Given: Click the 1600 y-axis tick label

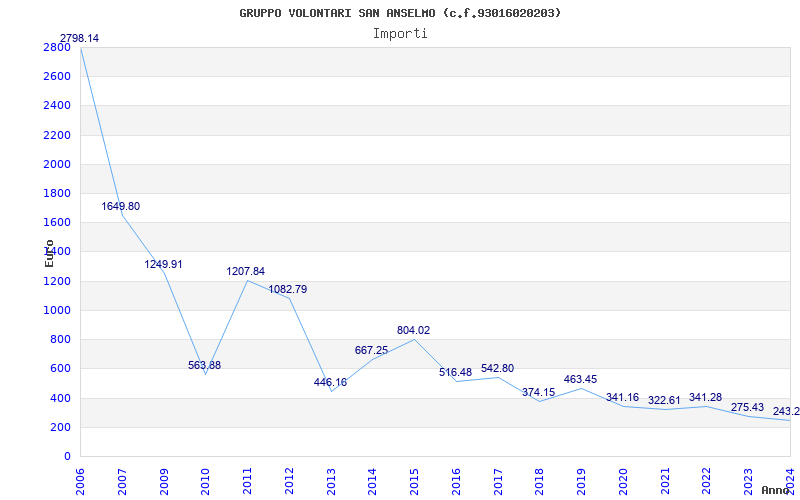Looking at the screenshot, I should click(x=57, y=222).
